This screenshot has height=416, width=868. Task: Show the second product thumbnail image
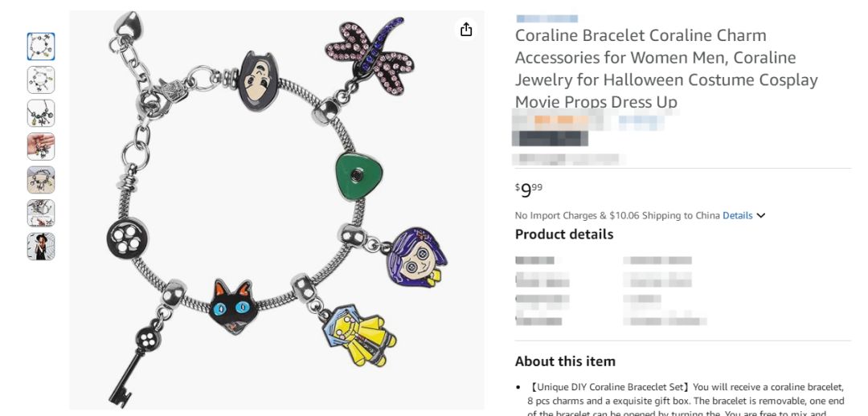41,80
